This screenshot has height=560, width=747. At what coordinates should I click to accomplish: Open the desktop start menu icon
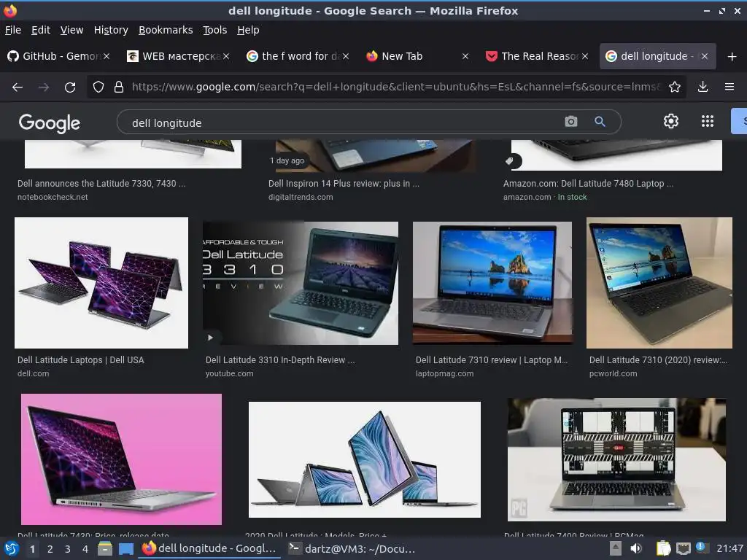12,548
